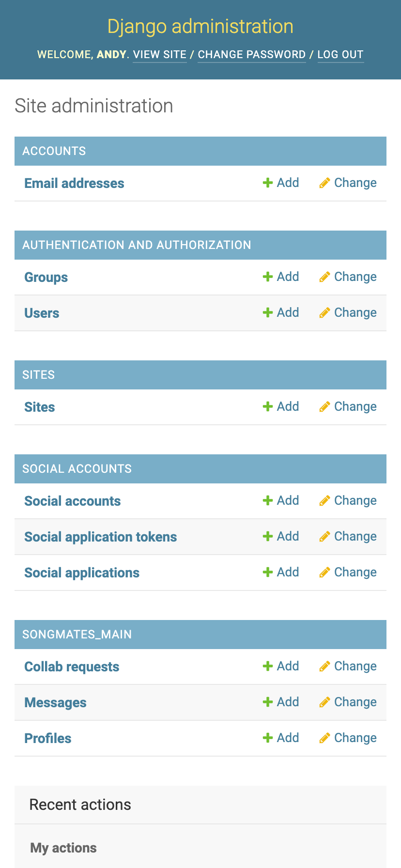Click the My actions heading
Image resolution: width=401 pixels, height=868 pixels.
(x=63, y=848)
